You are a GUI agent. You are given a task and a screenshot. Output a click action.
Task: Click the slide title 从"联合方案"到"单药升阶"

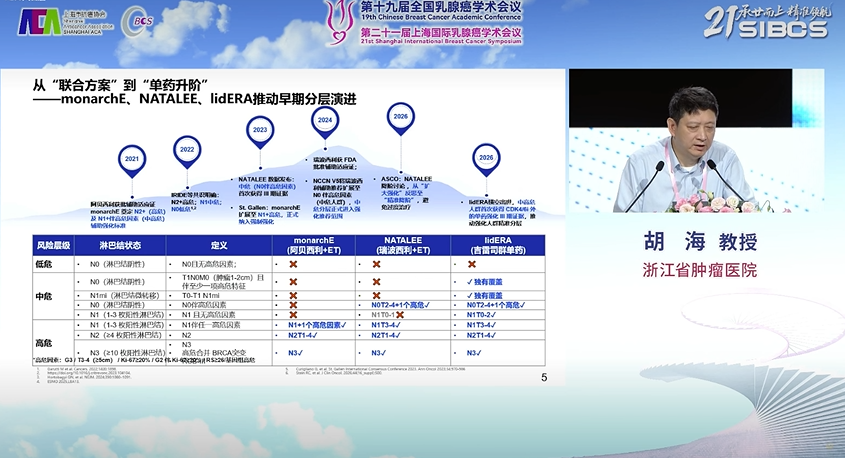[x=121, y=85]
